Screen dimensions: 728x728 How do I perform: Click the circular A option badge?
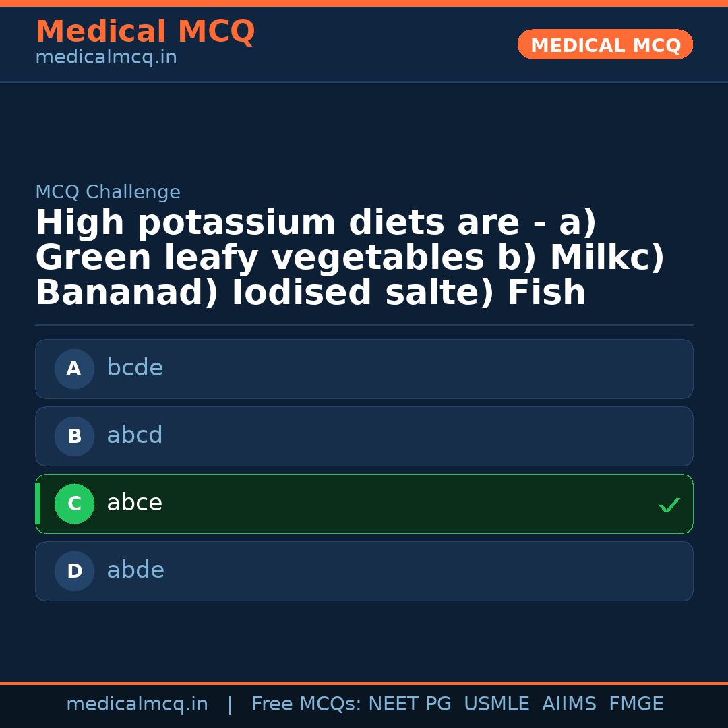tap(74, 369)
